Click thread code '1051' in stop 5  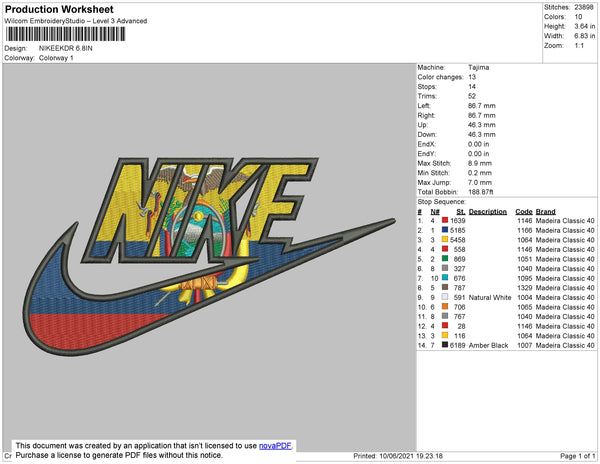pyautogui.click(x=525, y=259)
